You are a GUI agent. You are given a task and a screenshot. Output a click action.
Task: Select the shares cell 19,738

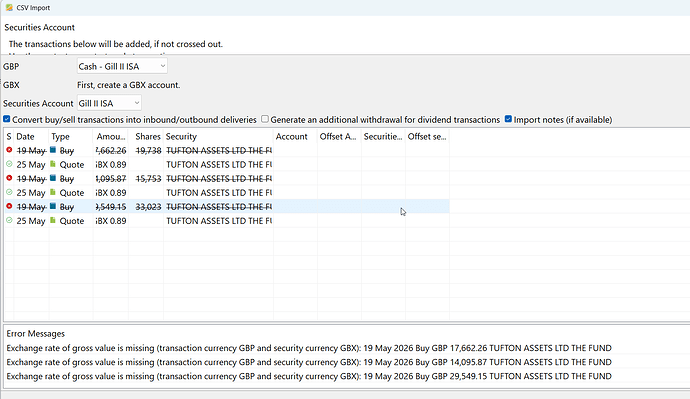tap(148, 150)
